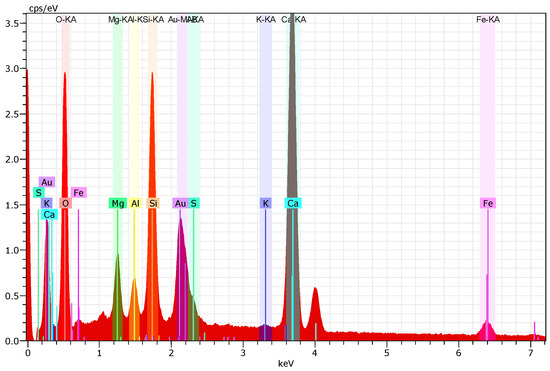
Task: Select the small Au label at low energy
Action: 47,182
